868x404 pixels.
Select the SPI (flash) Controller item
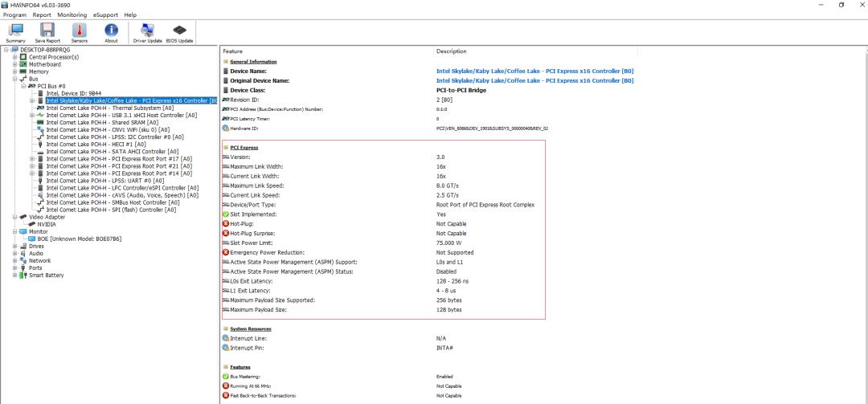click(111, 210)
